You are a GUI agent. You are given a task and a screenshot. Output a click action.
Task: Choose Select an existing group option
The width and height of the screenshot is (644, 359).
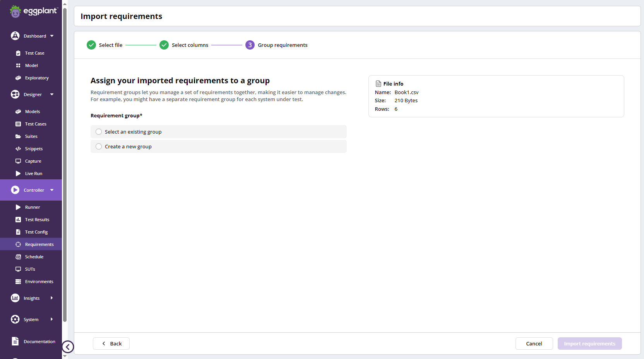[x=219, y=132]
